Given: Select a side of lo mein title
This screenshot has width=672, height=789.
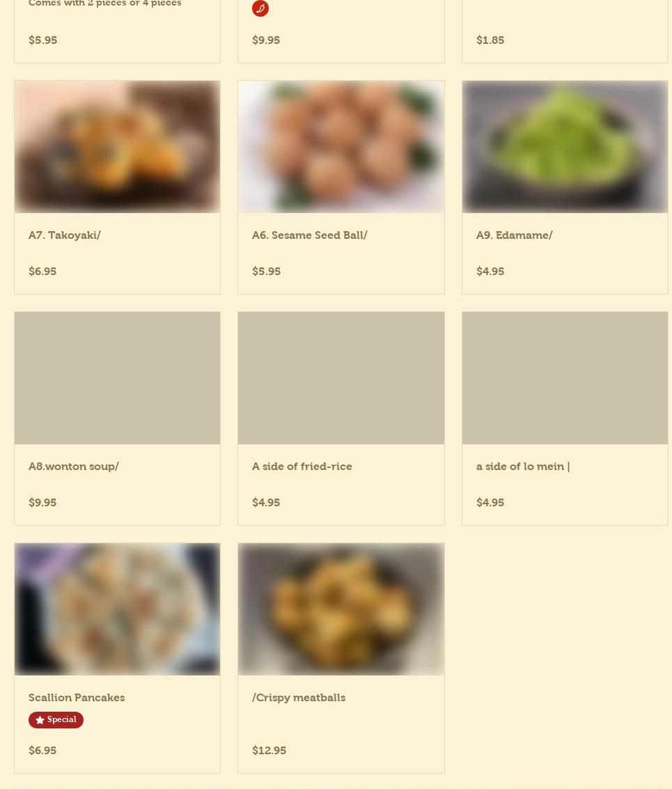Looking at the screenshot, I should click(x=523, y=467).
